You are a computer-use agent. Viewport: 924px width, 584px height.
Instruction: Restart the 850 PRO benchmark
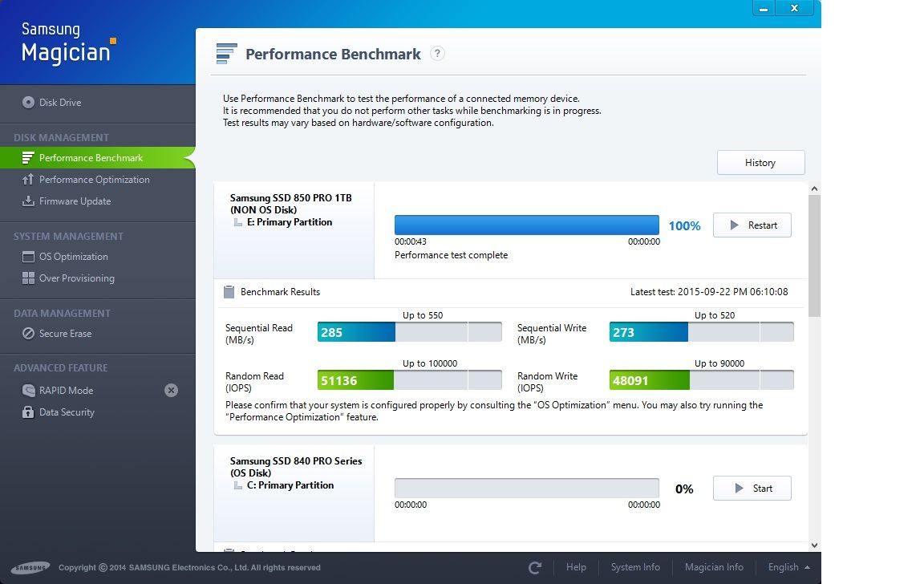[752, 225]
